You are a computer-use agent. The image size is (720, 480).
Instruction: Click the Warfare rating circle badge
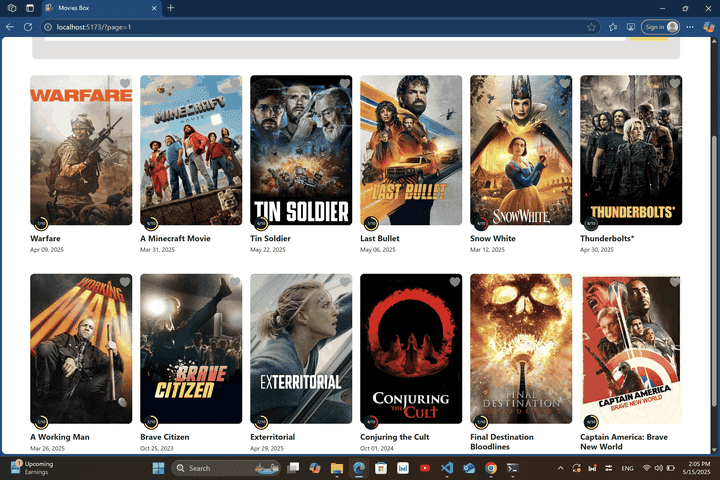pos(41,224)
